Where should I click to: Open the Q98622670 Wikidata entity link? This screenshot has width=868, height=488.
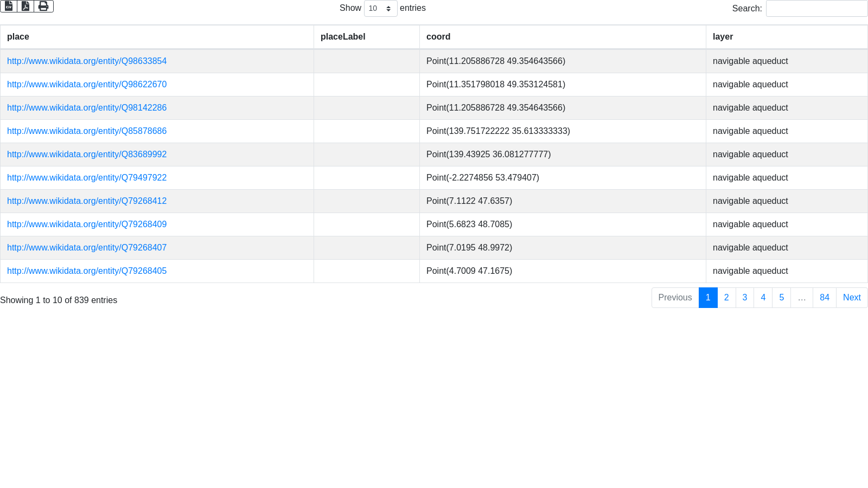coord(87,85)
